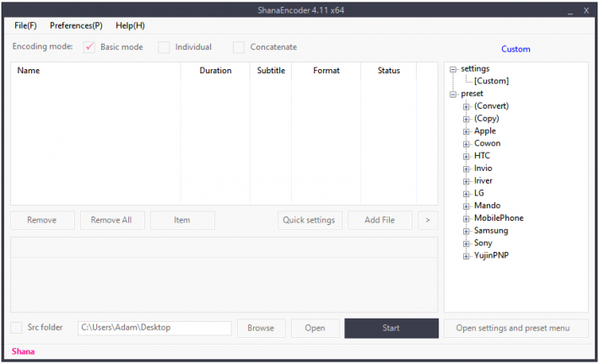Expand the Sony preset group
The image size is (599, 364).
tap(466, 244)
